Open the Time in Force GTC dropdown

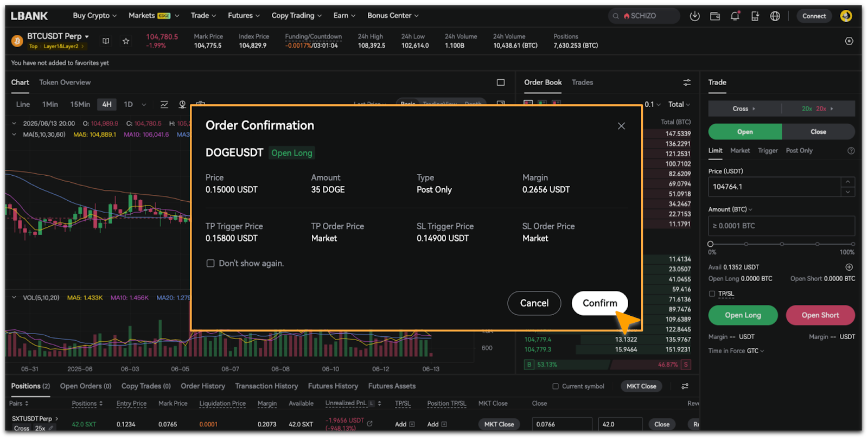(x=736, y=351)
